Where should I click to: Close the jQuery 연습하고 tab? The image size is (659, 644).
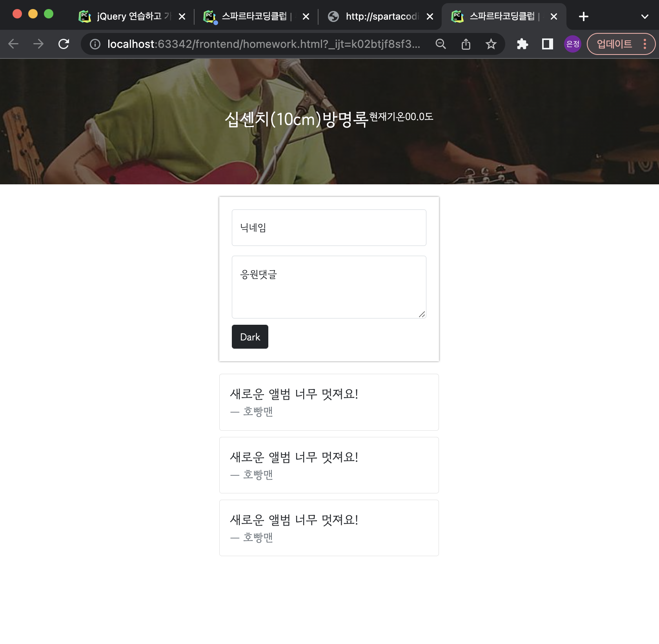click(182, 16)
